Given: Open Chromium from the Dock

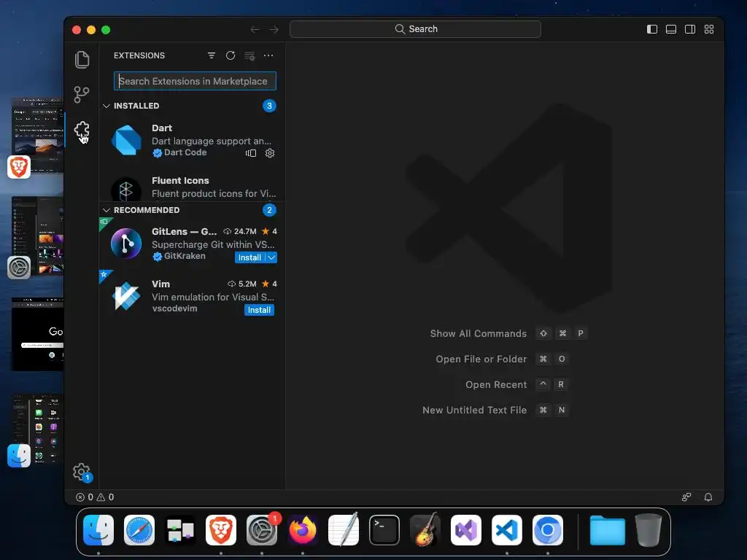Looking at the screenshot, I should point(548,530).
